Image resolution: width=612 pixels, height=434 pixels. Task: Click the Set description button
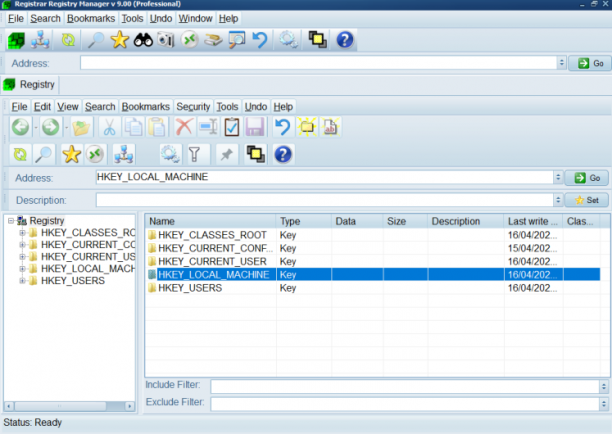(x=587, y=200)
